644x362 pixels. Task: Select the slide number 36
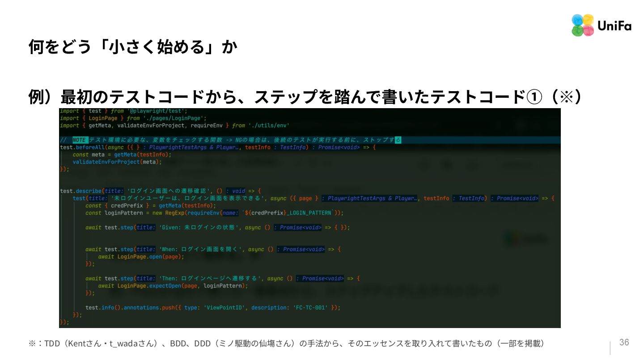(624, 342)
